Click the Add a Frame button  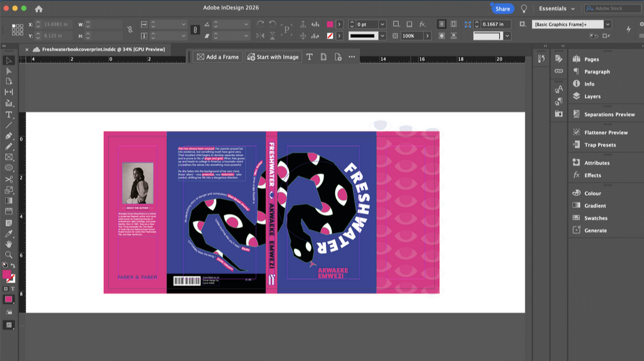pos(218,57)
